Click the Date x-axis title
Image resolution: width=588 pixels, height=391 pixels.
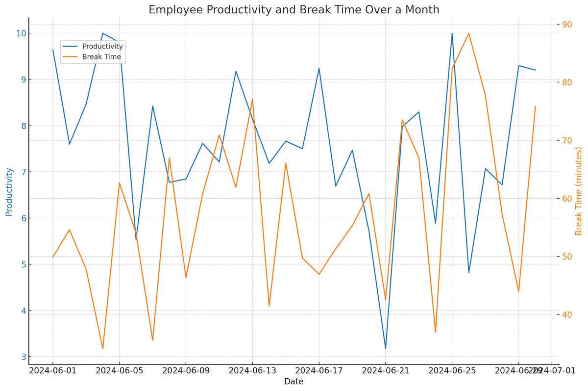[x=294, y=382]
